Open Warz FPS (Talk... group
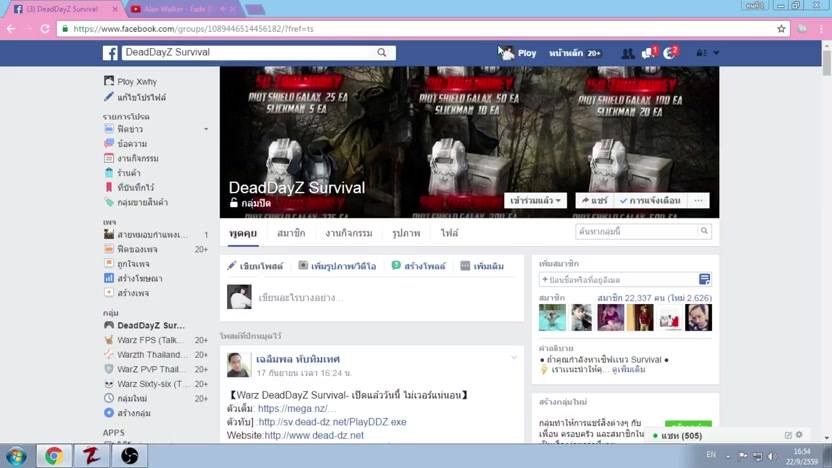The height and width of the screenshot is (468, 832). tap(144, 340)
